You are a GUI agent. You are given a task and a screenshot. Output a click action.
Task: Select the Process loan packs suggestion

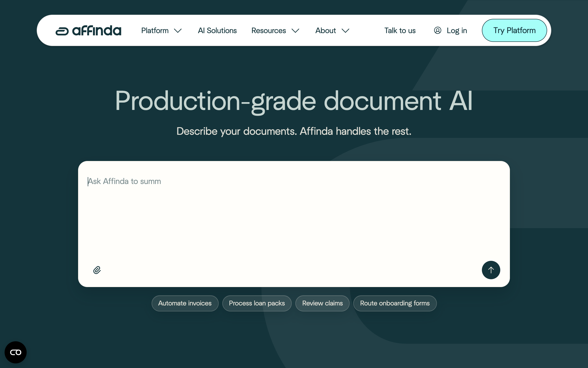[257, 303]
